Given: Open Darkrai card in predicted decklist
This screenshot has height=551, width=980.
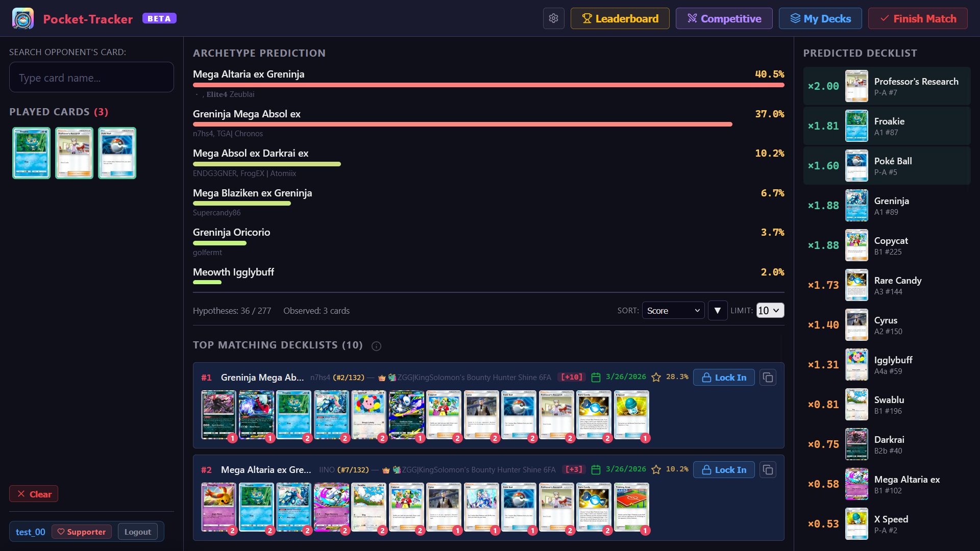Looking at the screenshot, I should pos(887,444).
